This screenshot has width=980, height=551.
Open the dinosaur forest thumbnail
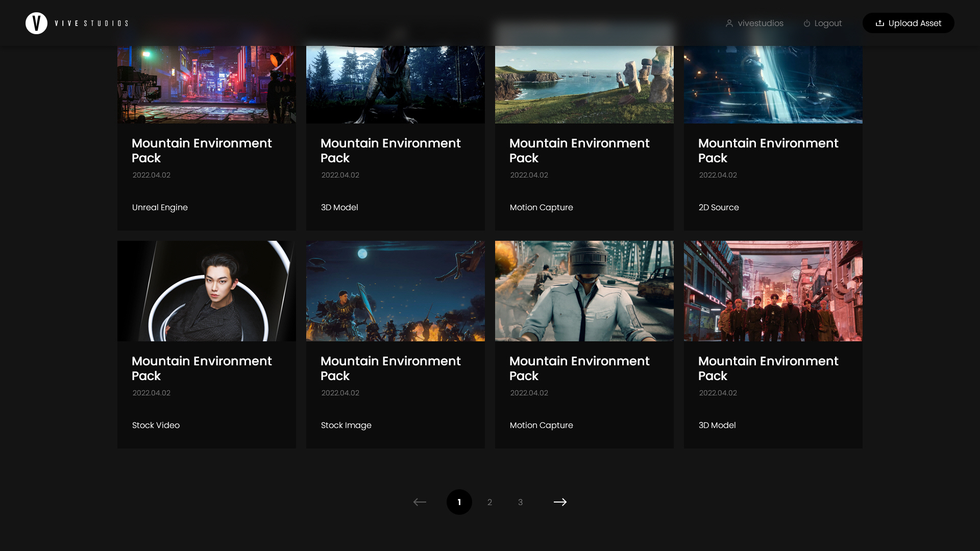(x=395, y=84)
